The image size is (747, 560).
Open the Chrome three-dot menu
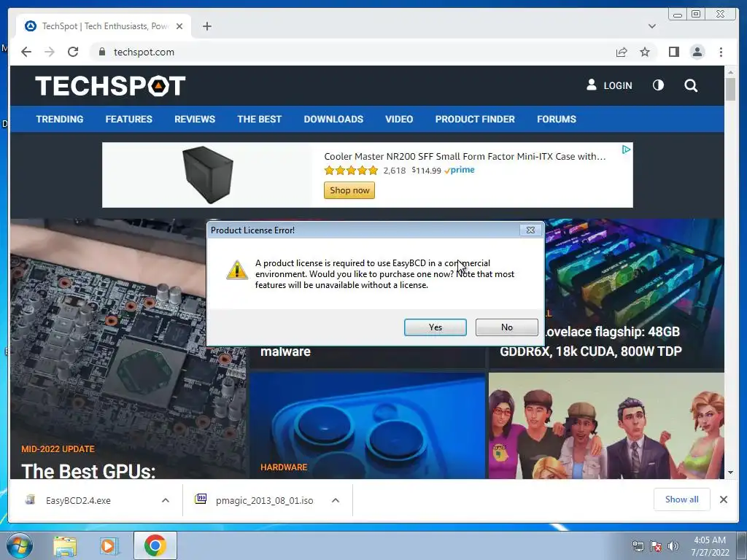(721, 52)
